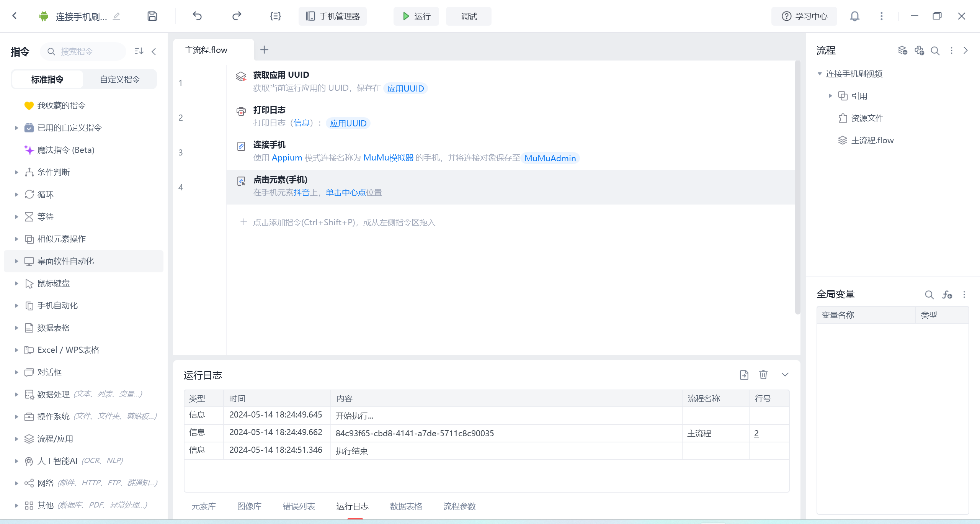Open the 手机管理器 button
This screenshot has height=524, width=980.
point(332,16)
